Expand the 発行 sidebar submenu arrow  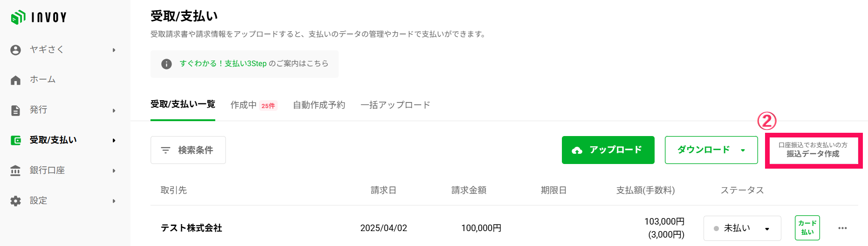pos(114,110)
